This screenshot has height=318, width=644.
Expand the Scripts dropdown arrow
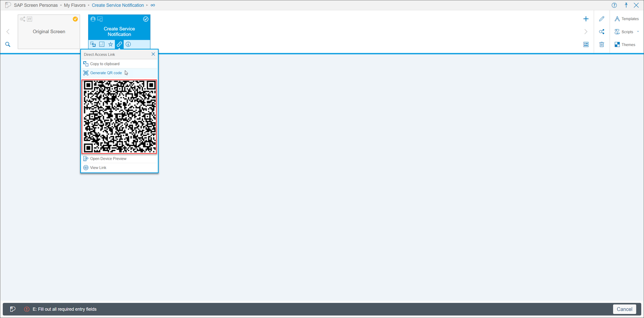pos(638,32)
